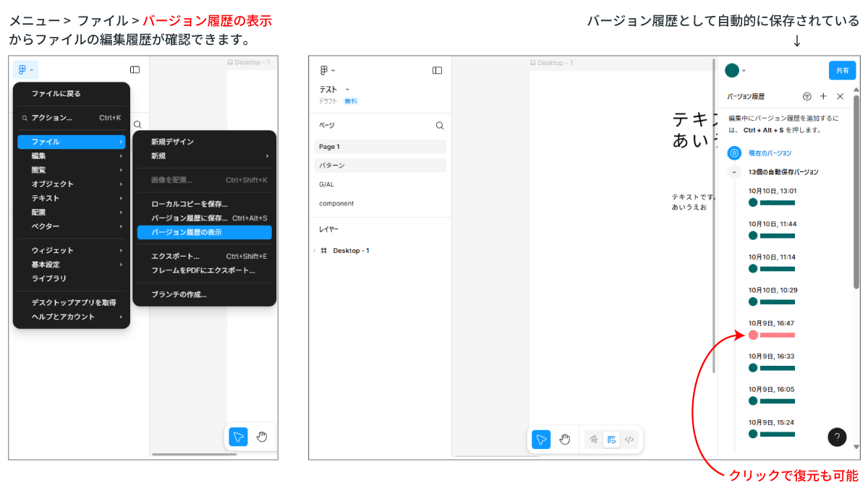This screenshot has width=868, height=488.
Task: Switch to Draw mode squiggle icon
Action: pos(593,439)
